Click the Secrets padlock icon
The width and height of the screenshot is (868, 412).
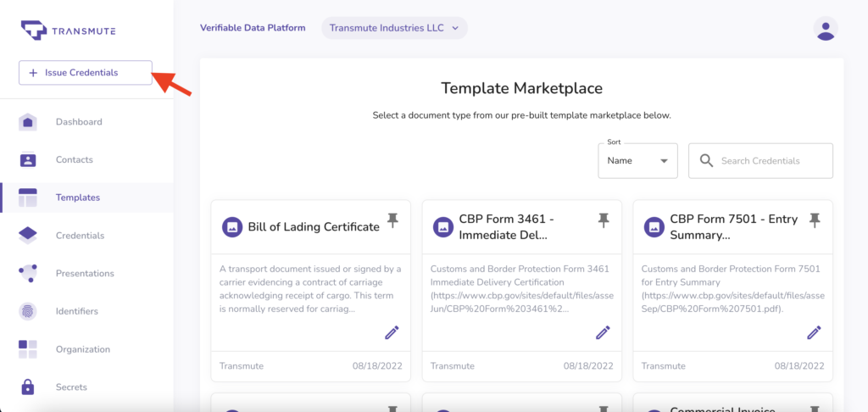coord(28,387)
